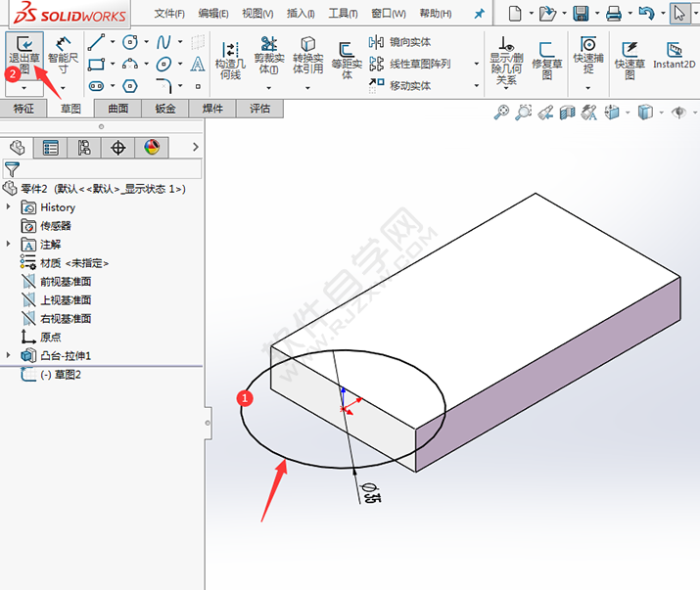Open the DimXpertManager tab
Image resolution: width=700 pixels, height=590 pixels.
117,148
